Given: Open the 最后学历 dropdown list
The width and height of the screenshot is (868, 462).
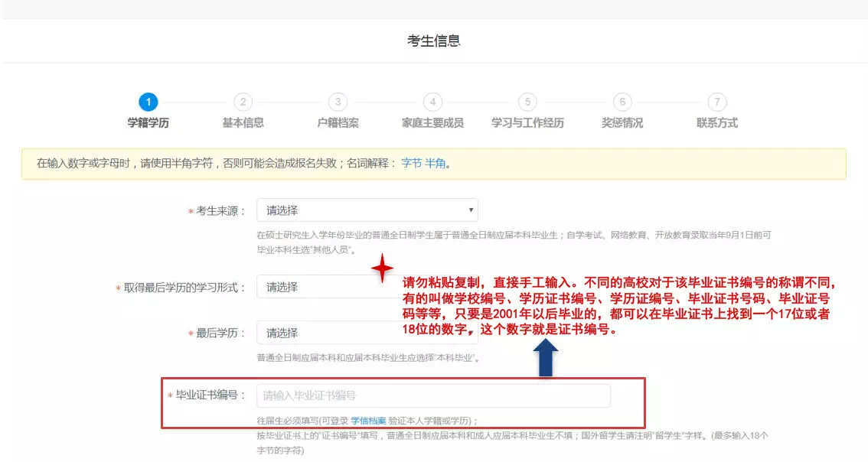Looking at the screenshot, I should point(321,333).
